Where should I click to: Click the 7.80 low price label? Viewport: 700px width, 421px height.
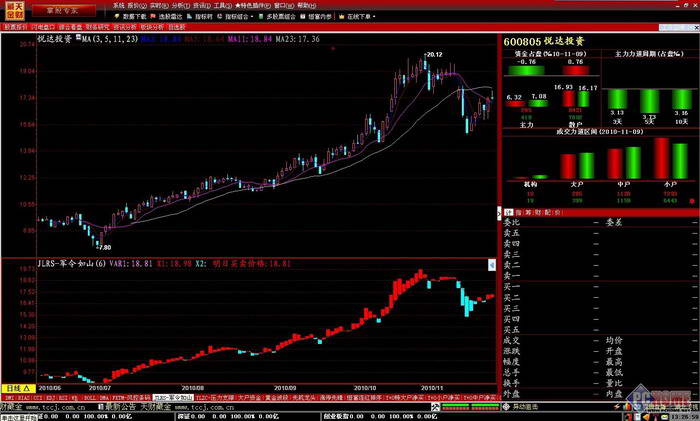[105, 247]
